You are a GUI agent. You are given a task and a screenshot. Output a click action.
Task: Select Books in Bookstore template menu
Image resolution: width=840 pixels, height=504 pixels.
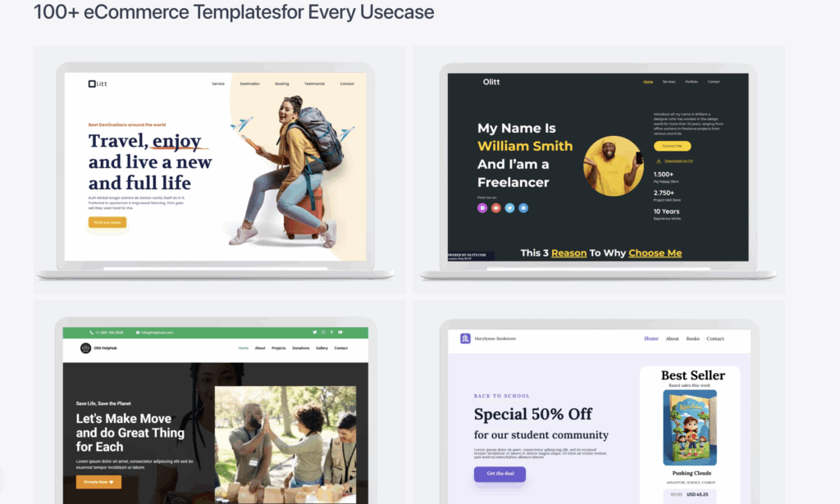[692, 338]
